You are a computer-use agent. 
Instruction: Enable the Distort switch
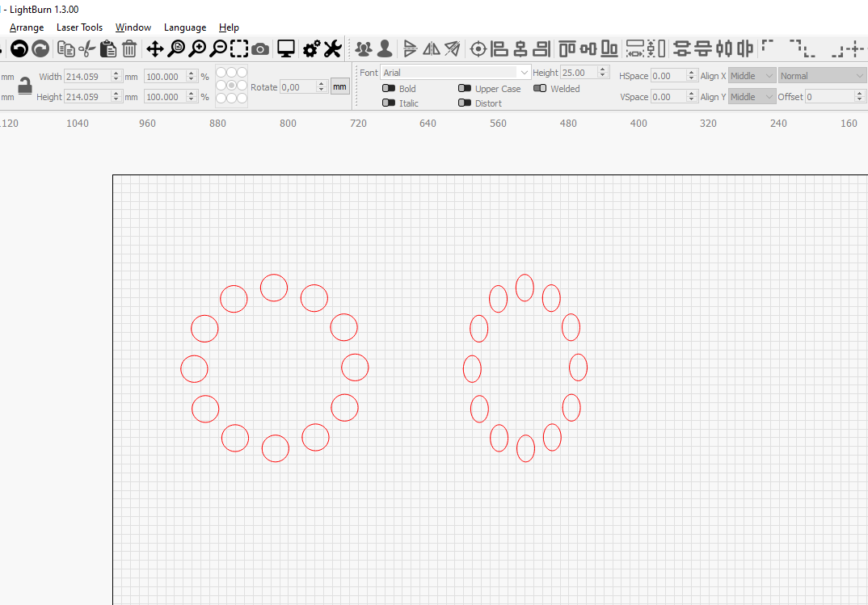[x=465, y=103]
